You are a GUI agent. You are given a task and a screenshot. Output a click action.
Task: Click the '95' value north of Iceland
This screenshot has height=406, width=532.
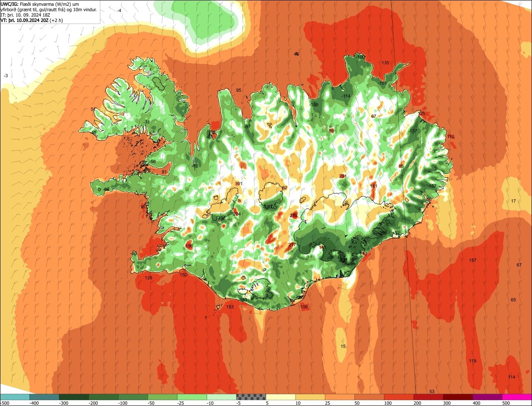(x=239, y=90)
